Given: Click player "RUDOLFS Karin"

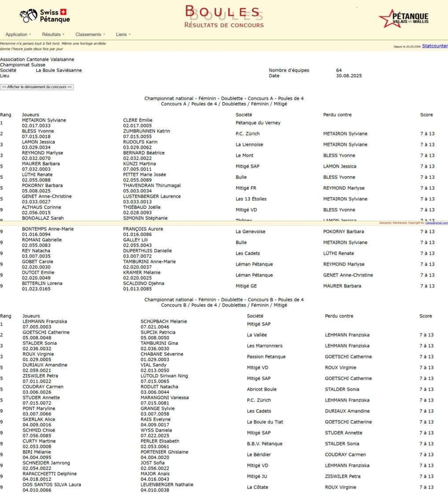Looking at the screenshot, I should tap(140, 142).
